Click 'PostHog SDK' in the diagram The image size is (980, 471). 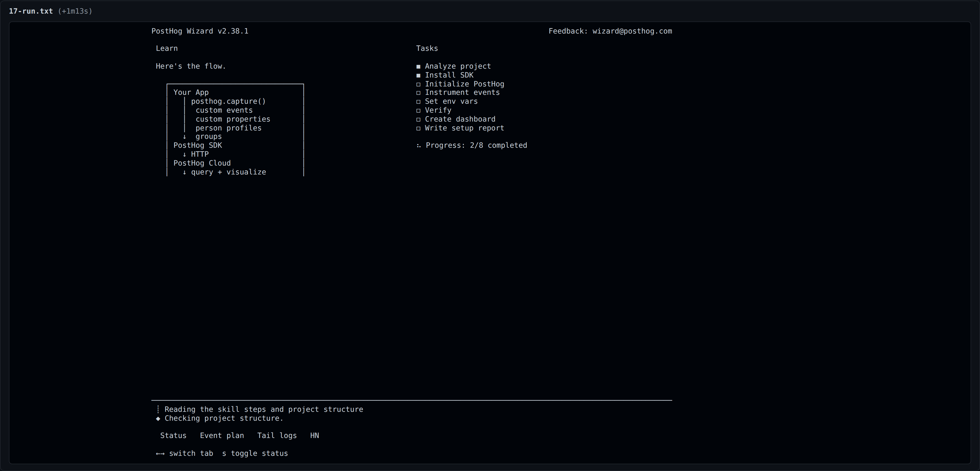pyautogui.click(x=197, y=145)
